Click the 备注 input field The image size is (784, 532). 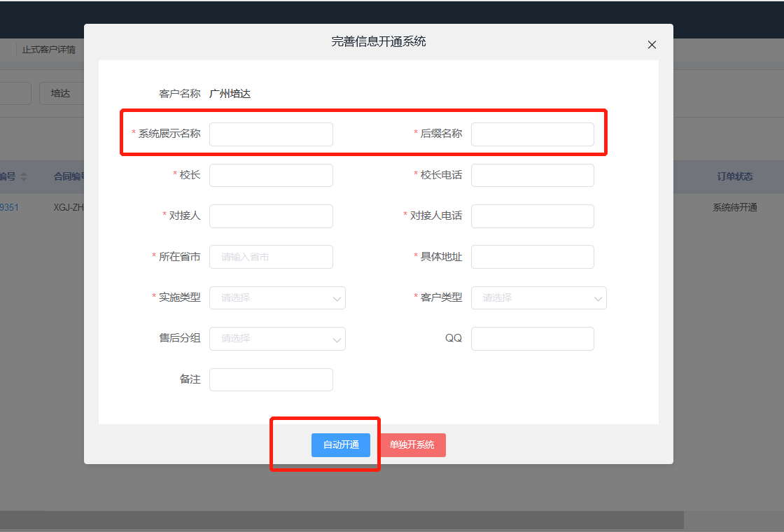(x=271, y=379)
